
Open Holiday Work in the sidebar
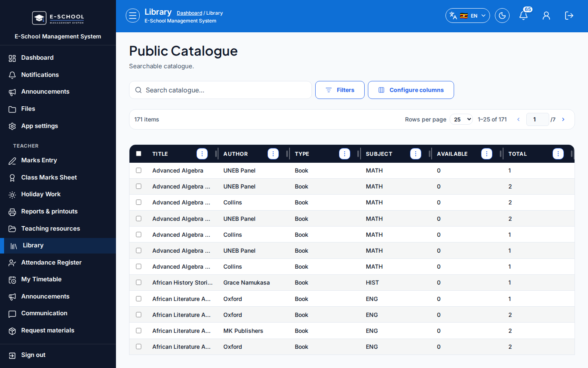[x=58, y=194]
